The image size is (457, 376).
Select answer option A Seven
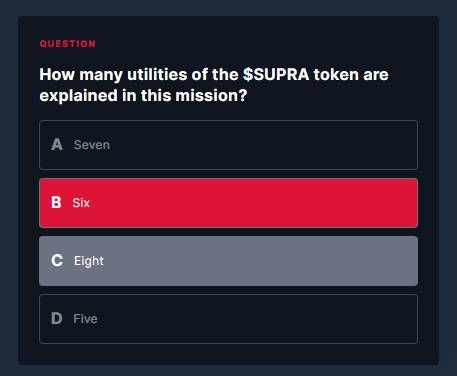(228, 145)
